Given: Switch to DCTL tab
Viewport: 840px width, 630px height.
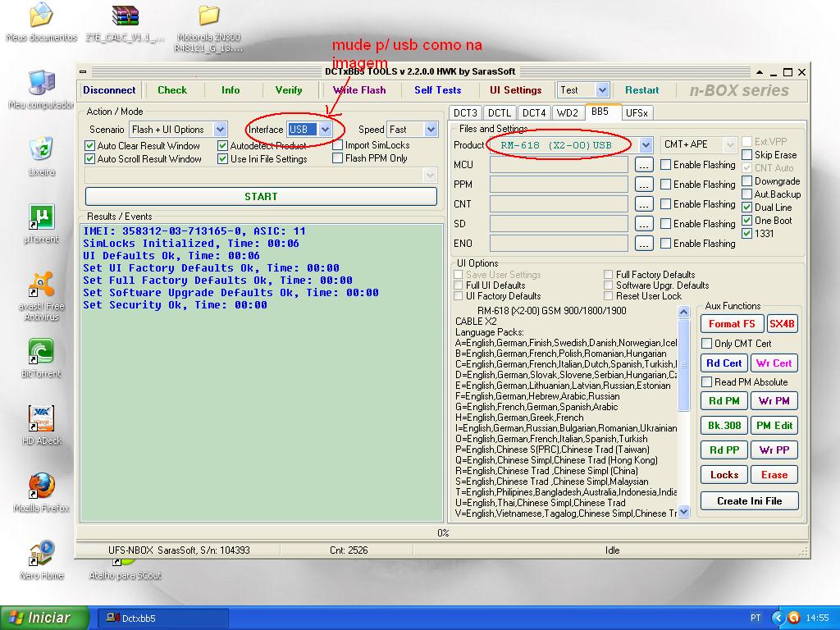Looking at the screenshot, I should pos(500,113).
